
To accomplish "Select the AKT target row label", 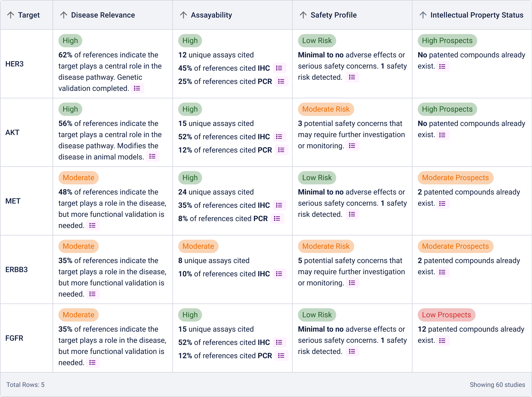I will 12,132.
